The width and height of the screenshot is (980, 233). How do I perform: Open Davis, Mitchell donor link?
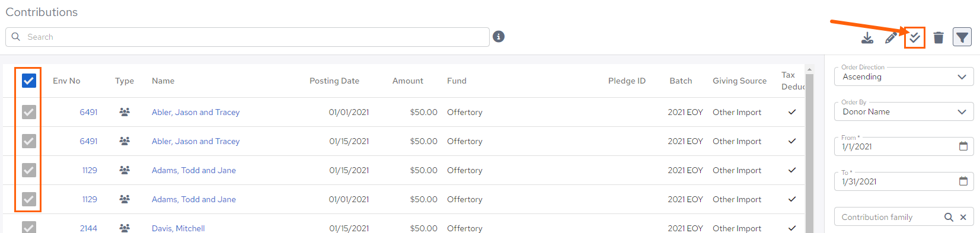click(178, 228)
